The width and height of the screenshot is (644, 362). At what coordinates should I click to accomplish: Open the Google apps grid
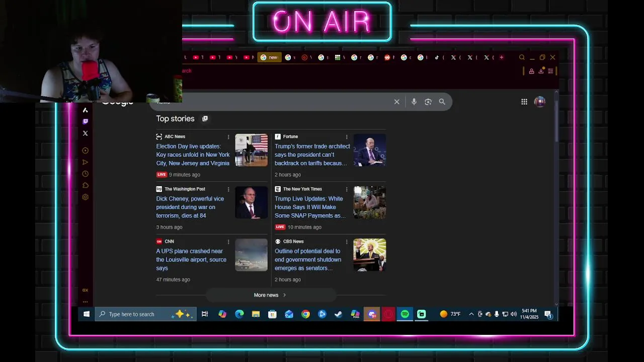click(524, 102)
